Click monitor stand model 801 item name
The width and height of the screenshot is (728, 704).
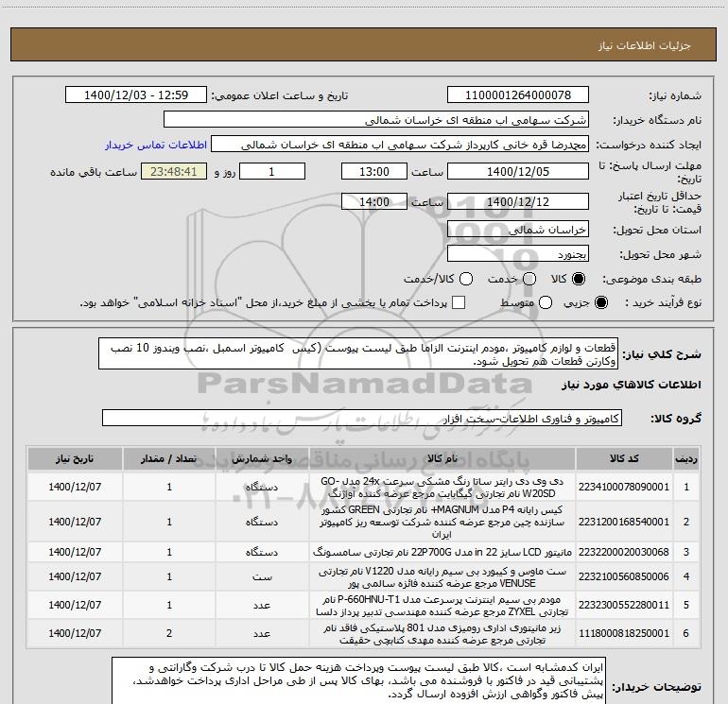(x=442, y=634)
